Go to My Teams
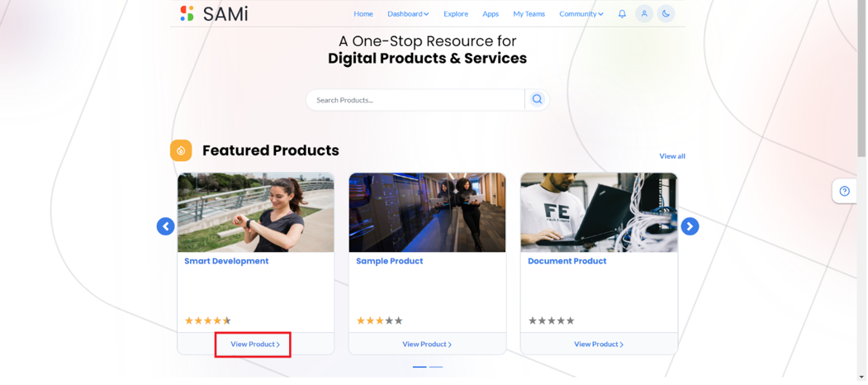868x385 pixels. coord(529,14)
